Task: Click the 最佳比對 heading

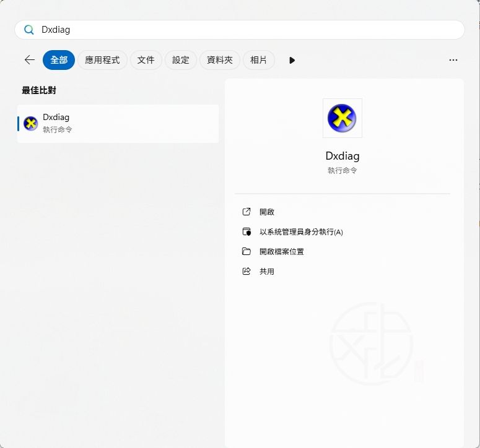Action: (x=39, y=90)
